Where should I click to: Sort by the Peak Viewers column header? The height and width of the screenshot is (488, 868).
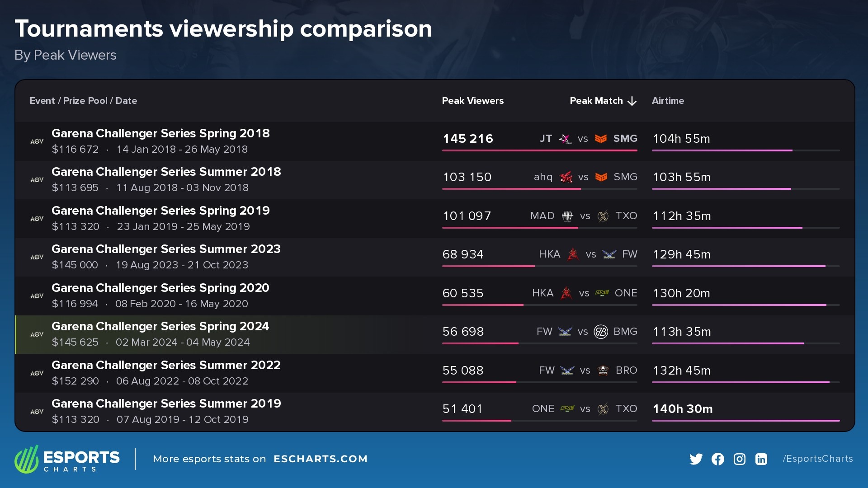point(472,101)
